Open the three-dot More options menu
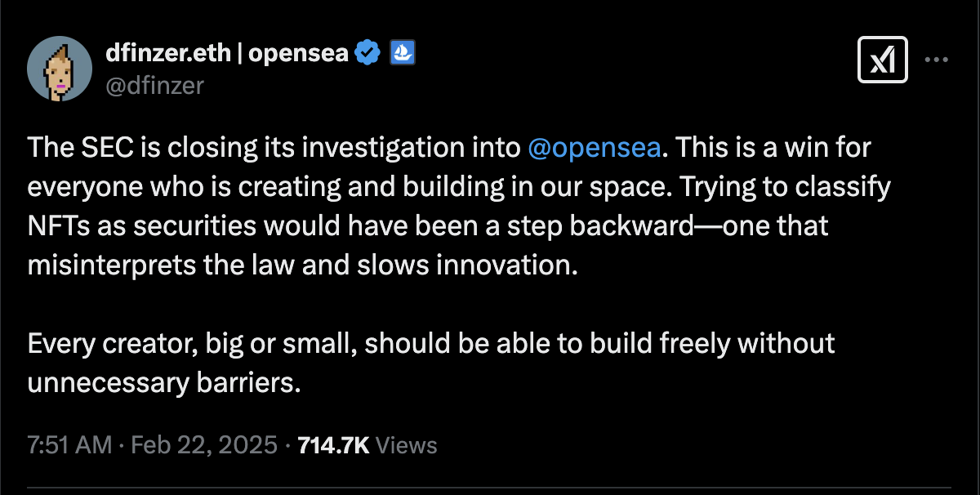980x495 pixels. click(936, 60)
